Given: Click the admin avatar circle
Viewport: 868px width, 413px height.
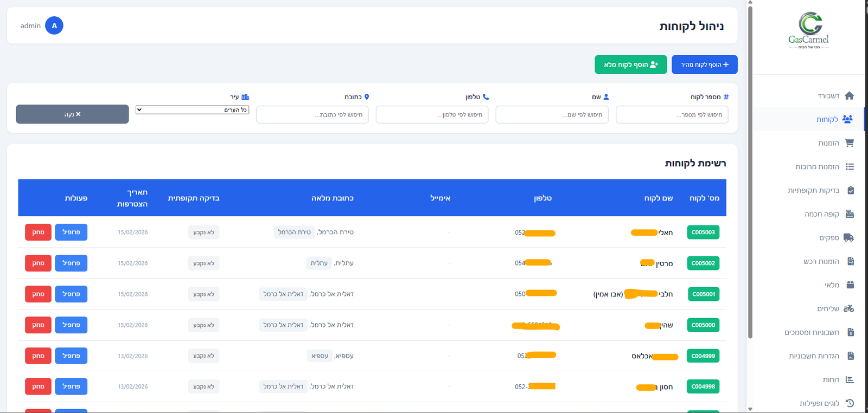Looking at the screenshot, I should 54,25.
